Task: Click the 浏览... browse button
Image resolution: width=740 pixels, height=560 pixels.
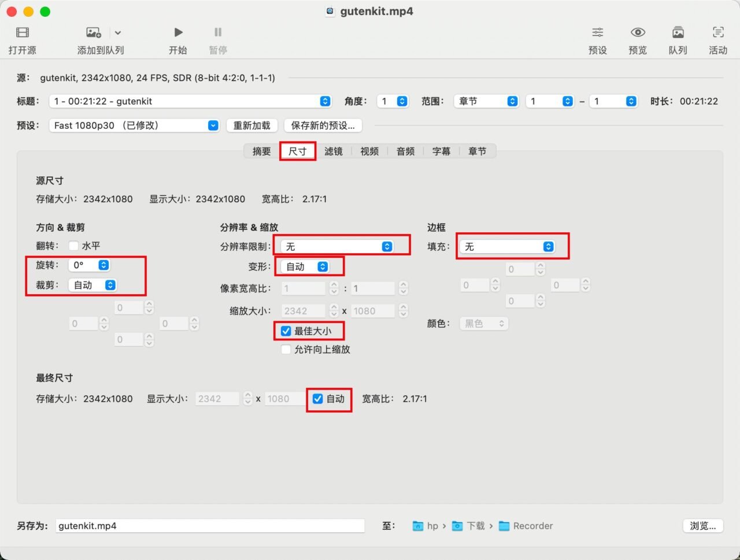Action: point(702,526)
